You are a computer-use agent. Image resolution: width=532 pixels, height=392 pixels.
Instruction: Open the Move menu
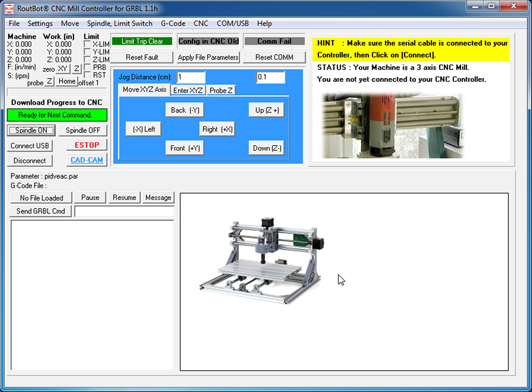coord(70,23)
